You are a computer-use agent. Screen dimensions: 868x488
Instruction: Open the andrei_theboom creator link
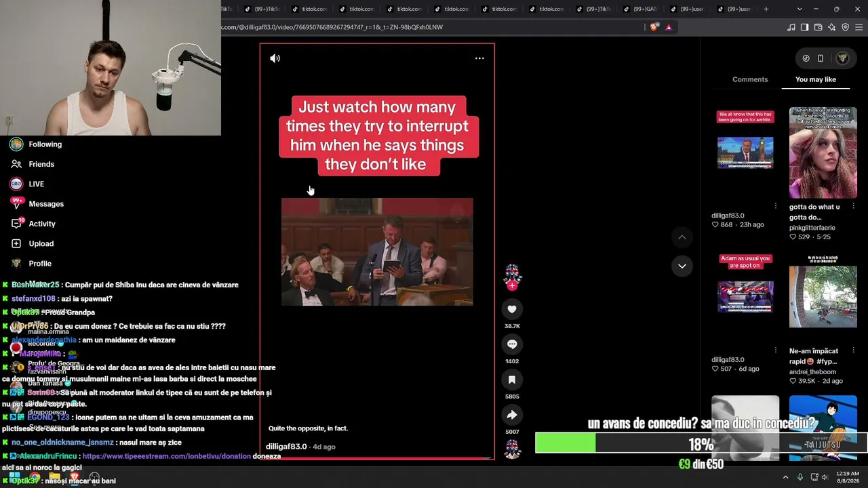812,372
